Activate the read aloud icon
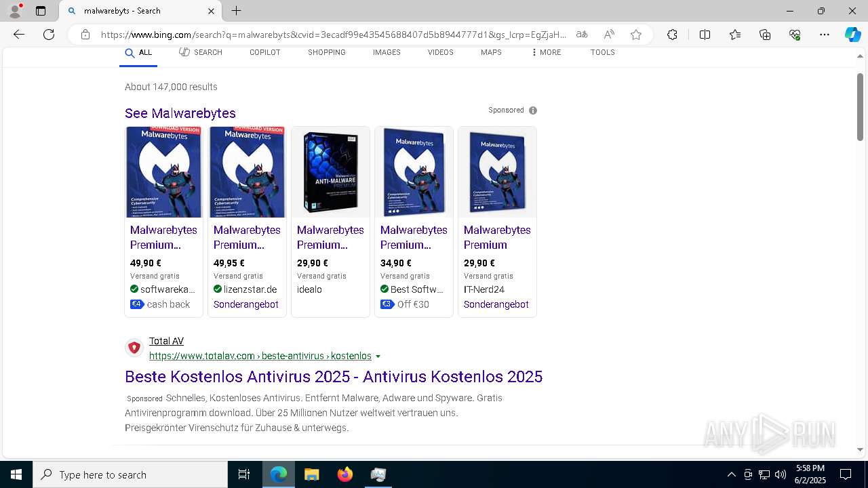This screenshot has height=488, width=868. pyautogui.click(x=609, y=35)
